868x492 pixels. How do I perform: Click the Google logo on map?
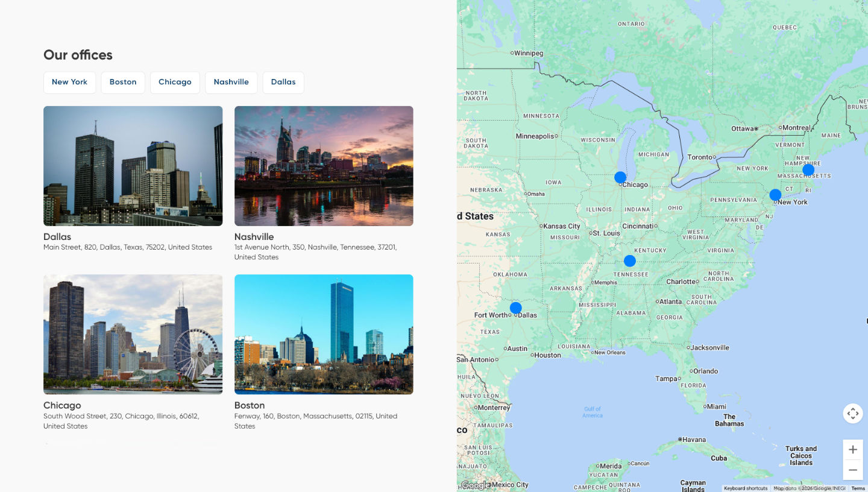click(x=475, y=485)
